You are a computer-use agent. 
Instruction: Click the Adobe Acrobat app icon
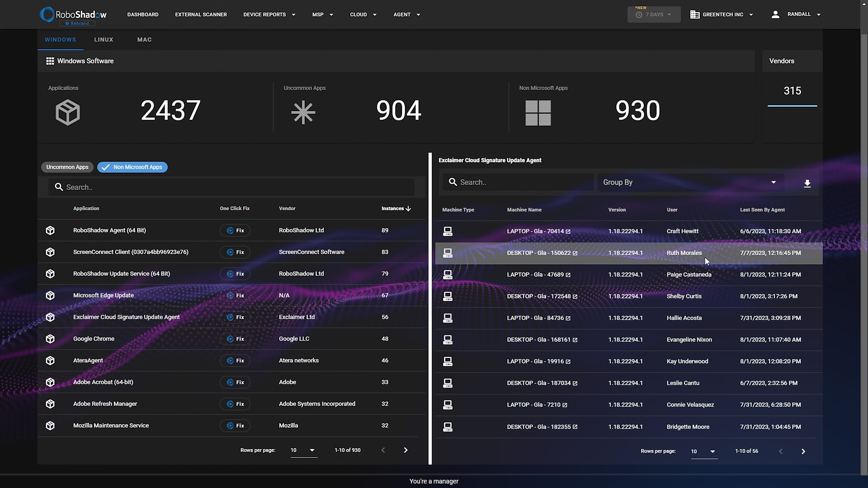[x=50, y=381]
